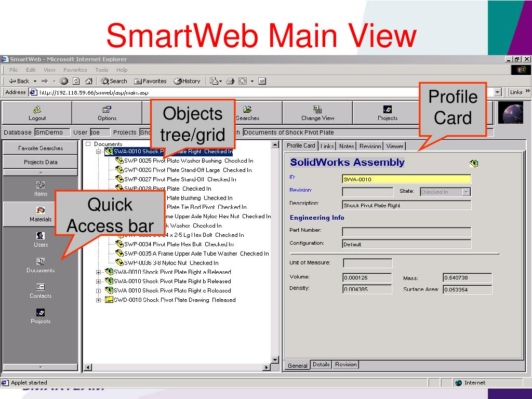Open Documents in the quick access bar
This screenshot has height=399, width=532.
click(41, 265)
